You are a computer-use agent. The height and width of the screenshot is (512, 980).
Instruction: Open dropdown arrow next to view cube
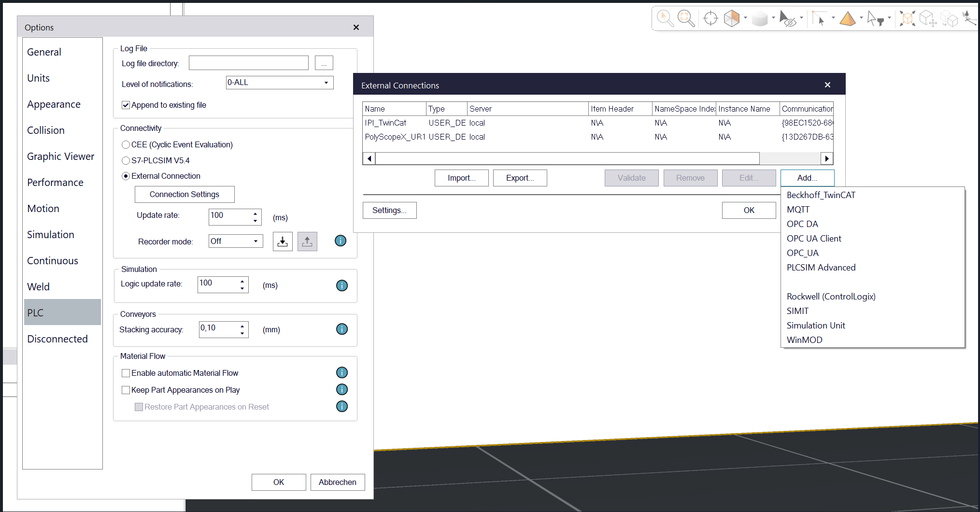point(745,18)
